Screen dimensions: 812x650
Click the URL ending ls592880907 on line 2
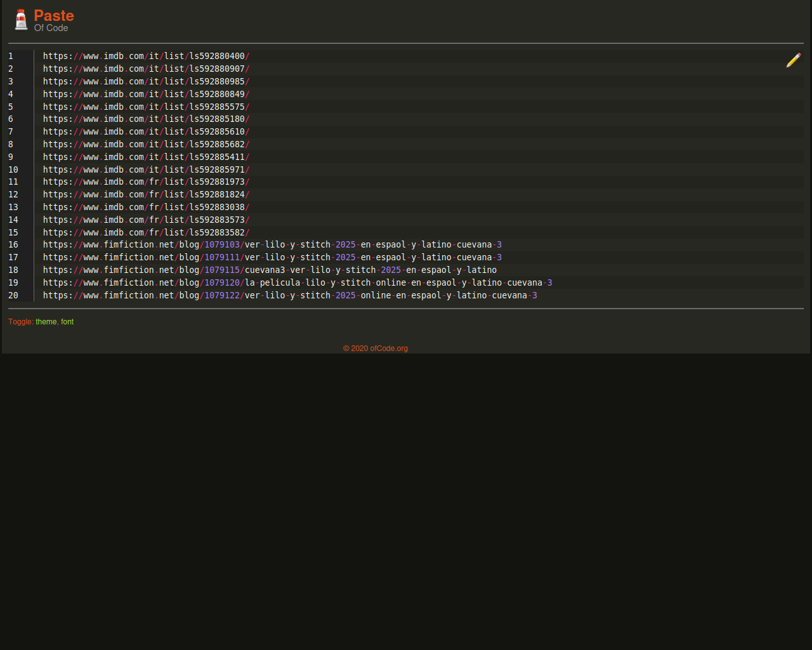tap(147, 69)
